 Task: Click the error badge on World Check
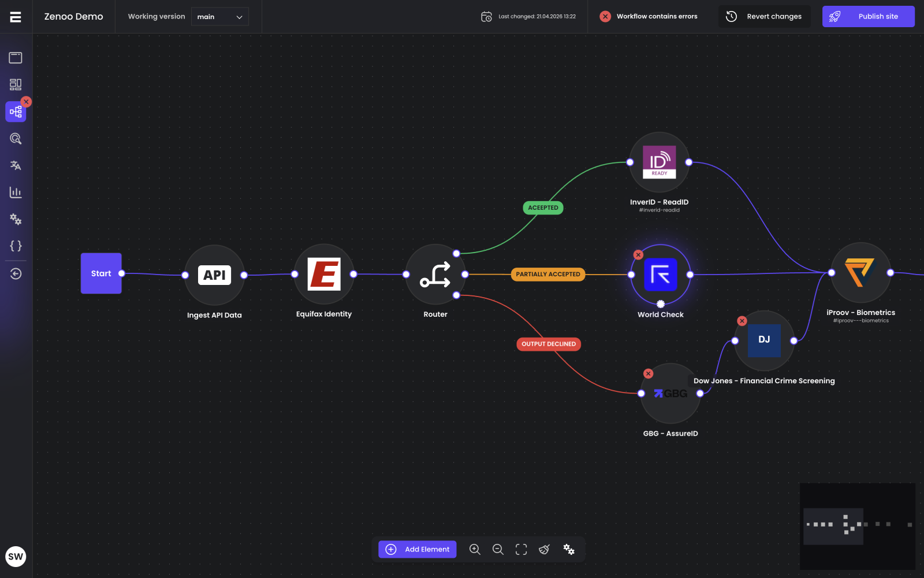(638, 255)
